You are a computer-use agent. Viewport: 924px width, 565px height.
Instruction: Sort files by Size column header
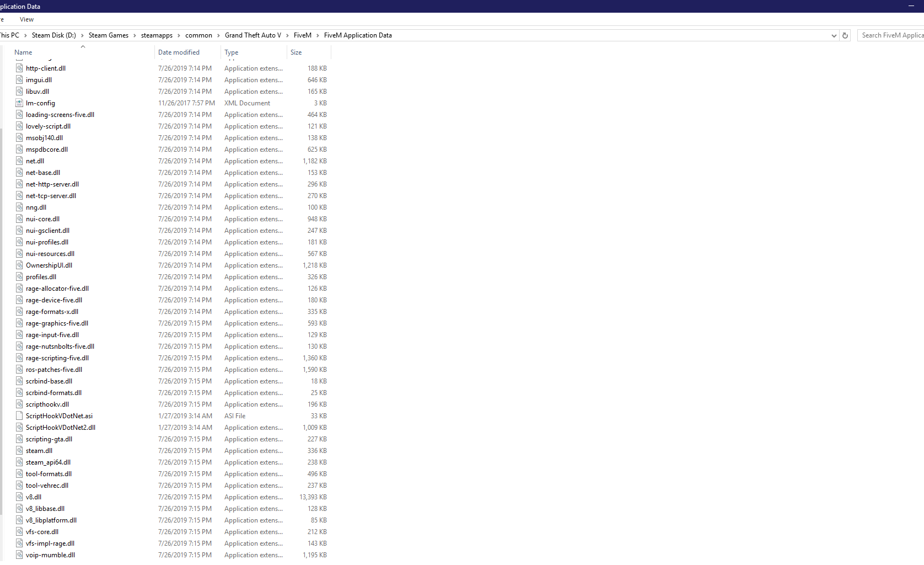pyautogui.click(x=296, y=52)
